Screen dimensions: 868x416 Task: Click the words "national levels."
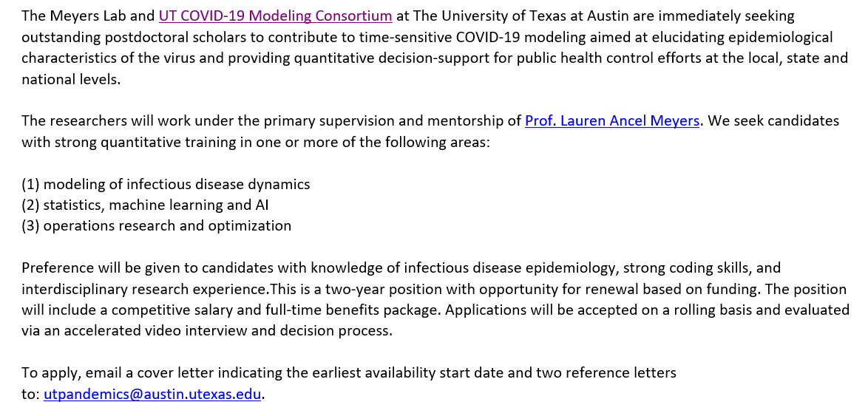[70, 79]
